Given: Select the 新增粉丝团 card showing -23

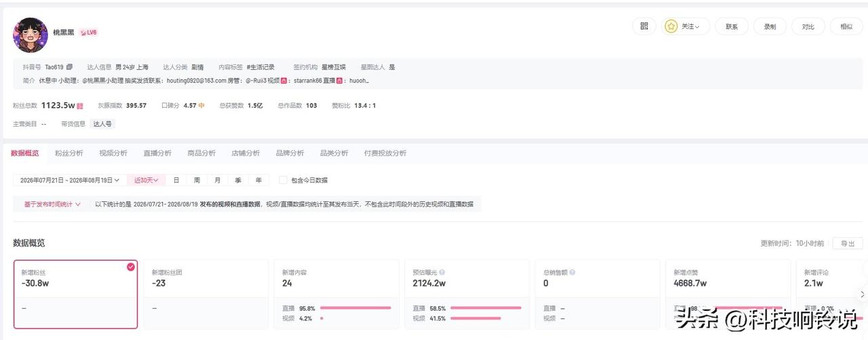Looking at the screenshot, I should (205, 295).
